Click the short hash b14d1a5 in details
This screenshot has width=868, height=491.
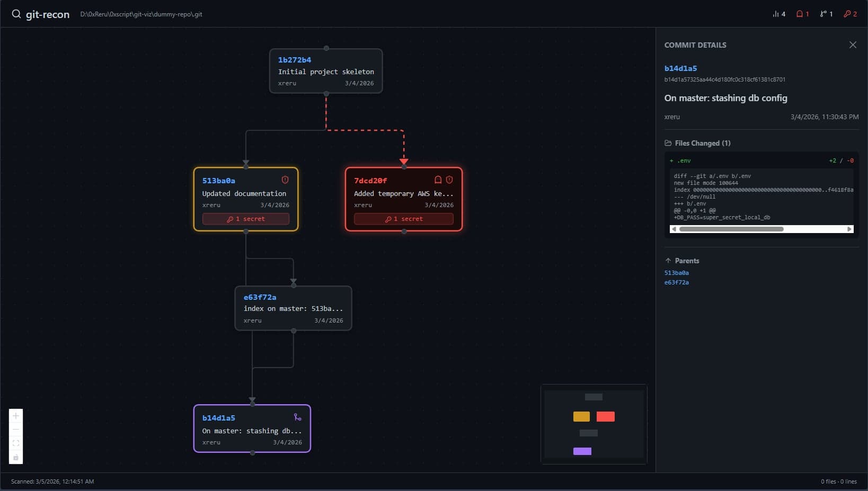point(681,68)
